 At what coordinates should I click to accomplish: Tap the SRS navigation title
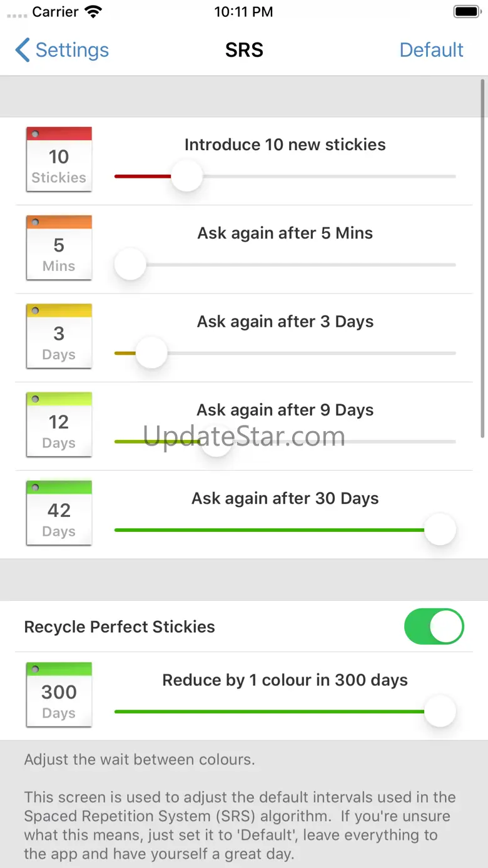coord(244,50)
